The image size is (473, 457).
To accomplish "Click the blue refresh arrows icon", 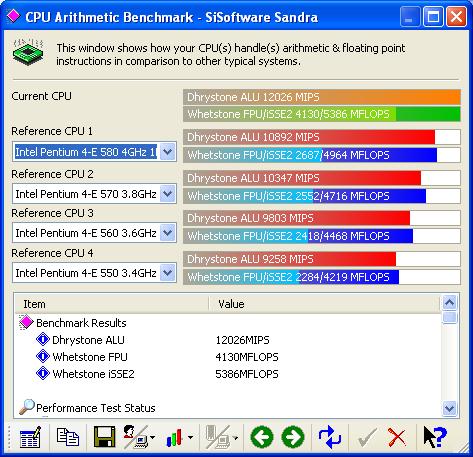I will 330,437.
